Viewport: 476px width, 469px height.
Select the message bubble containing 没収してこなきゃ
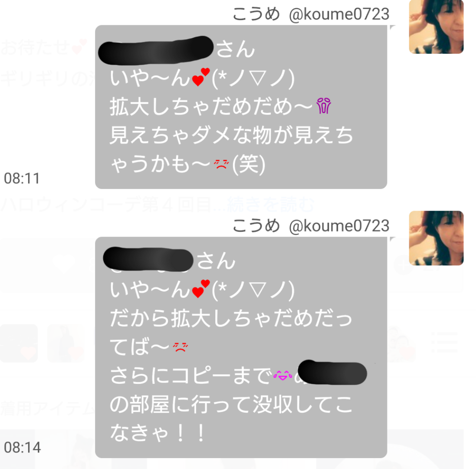click(x=241, y=347)
